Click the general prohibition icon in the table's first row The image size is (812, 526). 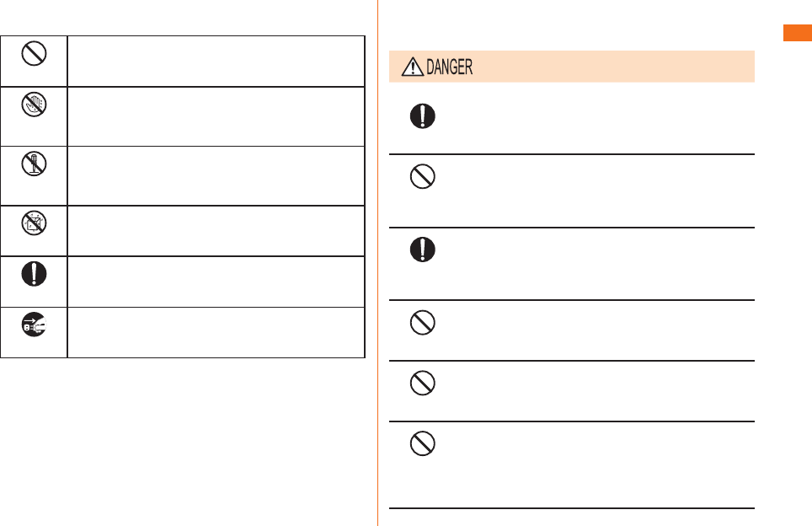pyautogui.click(x=35, y=53)
